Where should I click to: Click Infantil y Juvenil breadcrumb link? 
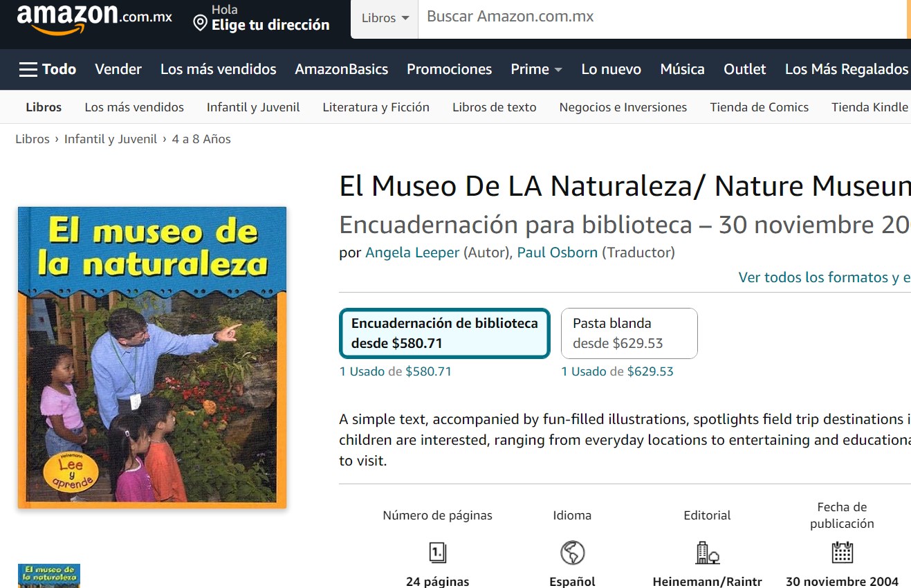point(111,139)
